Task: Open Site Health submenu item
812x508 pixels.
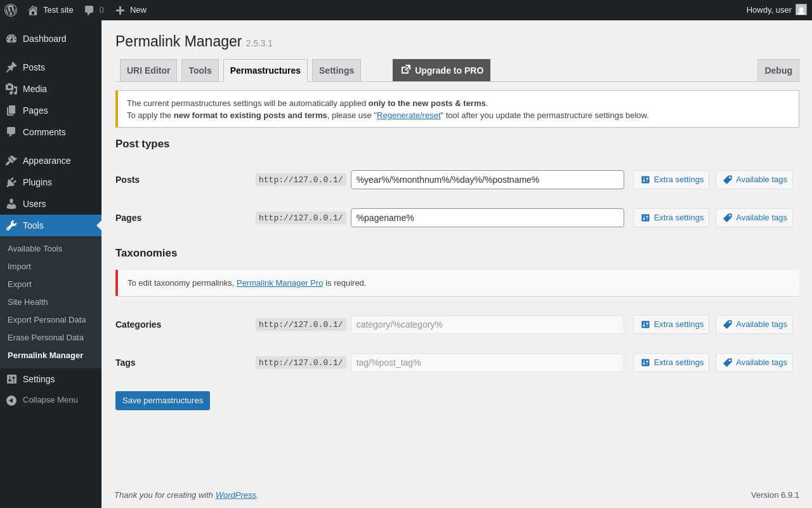Action: click(28, 302)
